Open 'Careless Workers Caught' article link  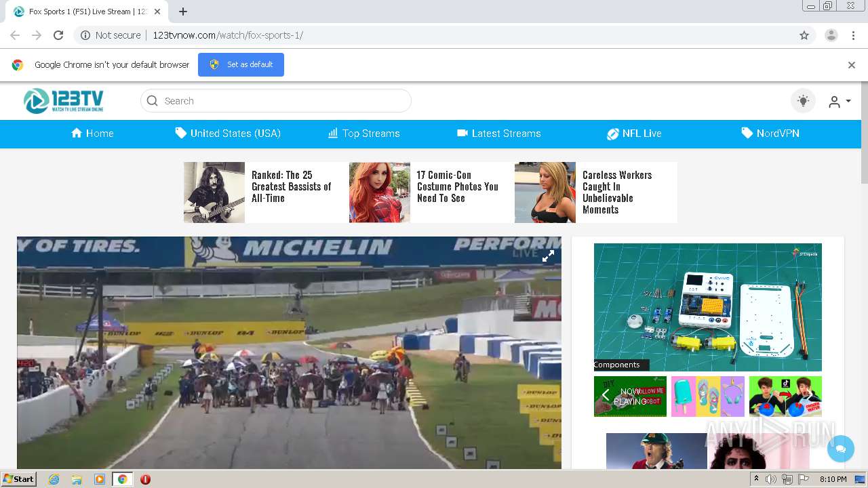[x=617, y=192]
